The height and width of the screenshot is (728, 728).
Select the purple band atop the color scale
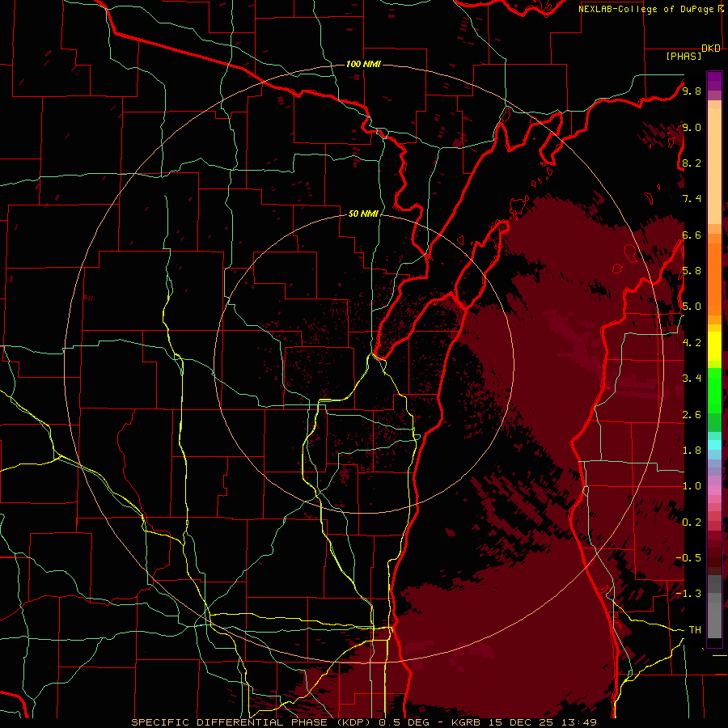pos(714,81)
